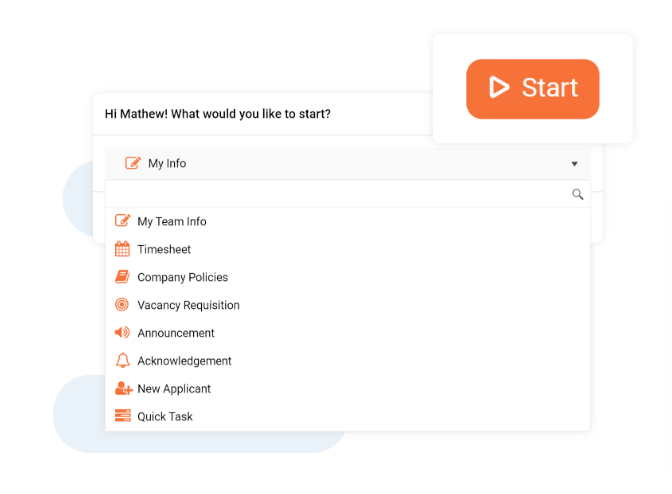The width and height of the screenshot is (672, 494).
Task: Collapse dropdown using the down arrow
Action: click(x=574, y=164)
